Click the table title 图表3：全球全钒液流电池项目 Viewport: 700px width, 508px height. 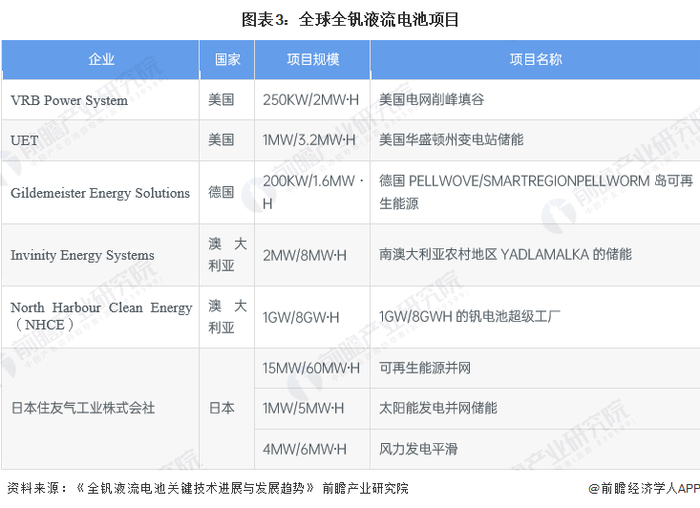point(350,20)
